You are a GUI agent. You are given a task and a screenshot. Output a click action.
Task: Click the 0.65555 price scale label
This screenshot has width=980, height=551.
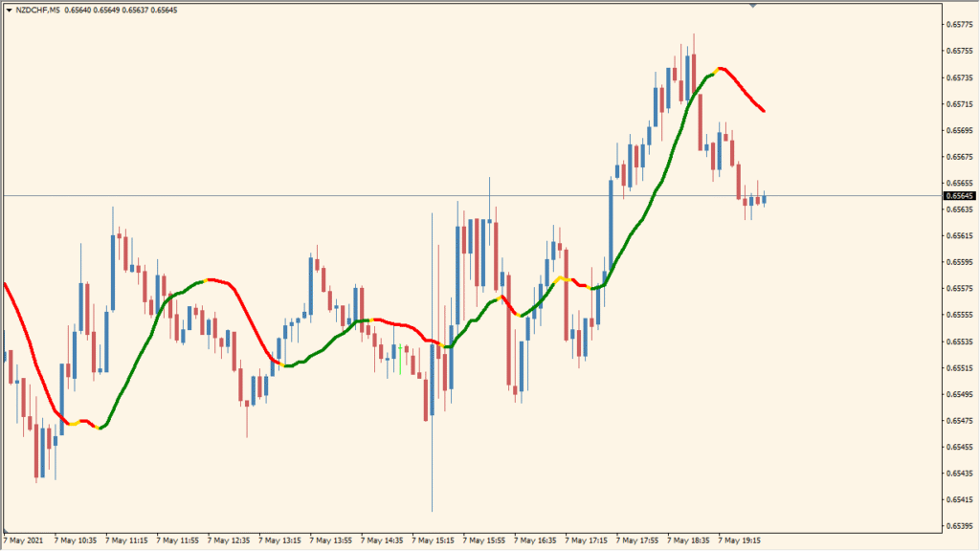point(959,315)
